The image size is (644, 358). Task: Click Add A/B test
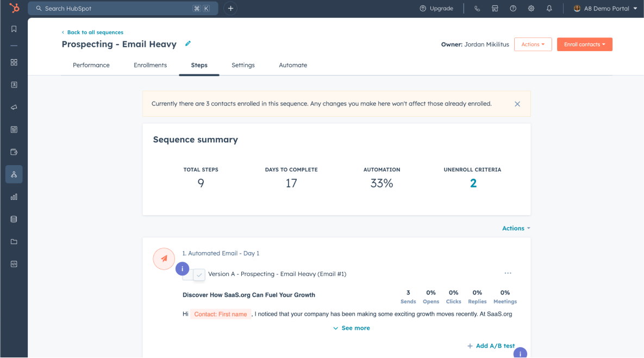point(491,346)
